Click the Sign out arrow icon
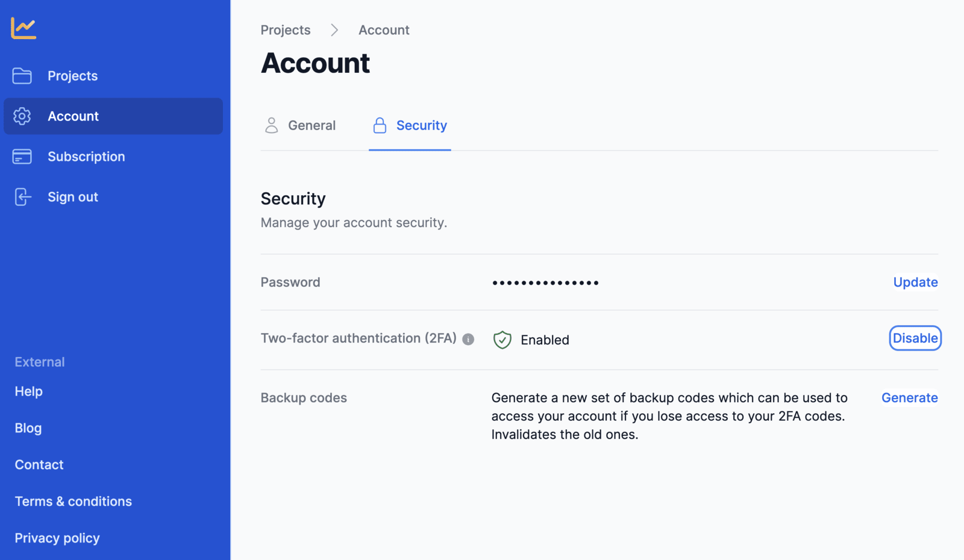Screen dimensions: 964x560 (x=22, y=197)
